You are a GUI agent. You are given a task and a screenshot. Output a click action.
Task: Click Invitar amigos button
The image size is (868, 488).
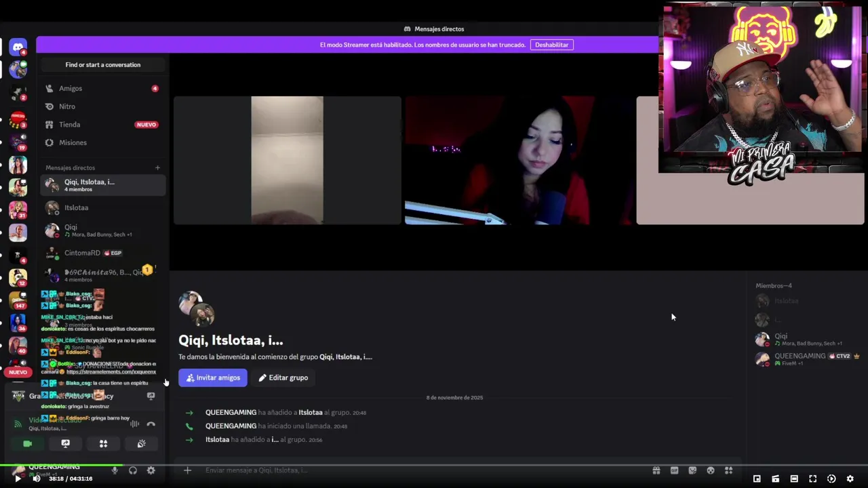point(213,378)
